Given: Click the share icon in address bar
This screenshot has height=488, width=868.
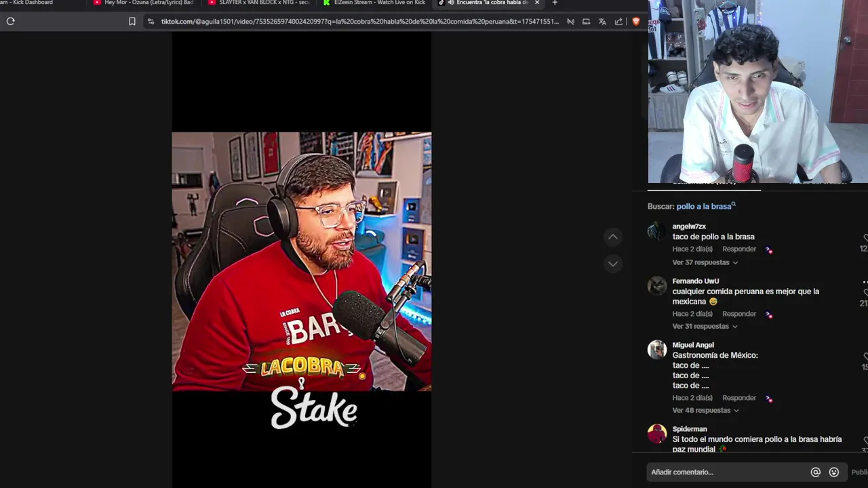Looking at the screenshot, I should [618, 21].
